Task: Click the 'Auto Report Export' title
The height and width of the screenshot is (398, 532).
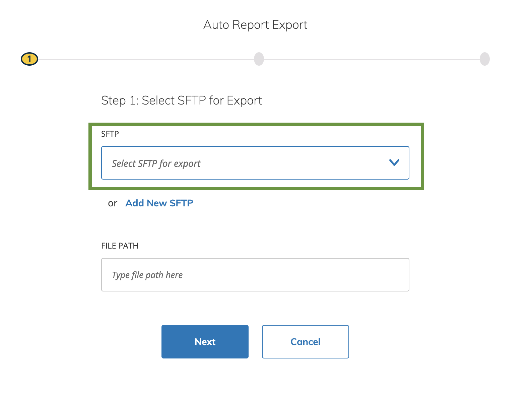Action: 255,25
